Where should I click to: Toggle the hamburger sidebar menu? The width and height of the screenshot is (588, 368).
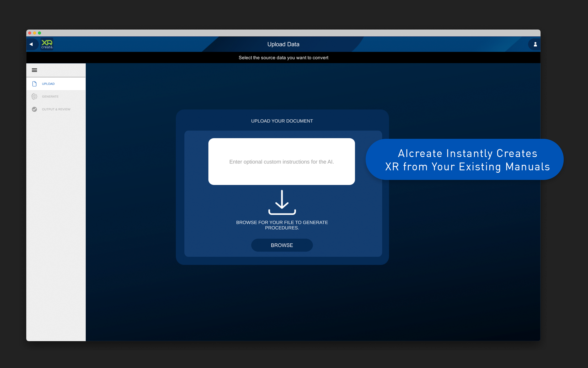point(35,70)
